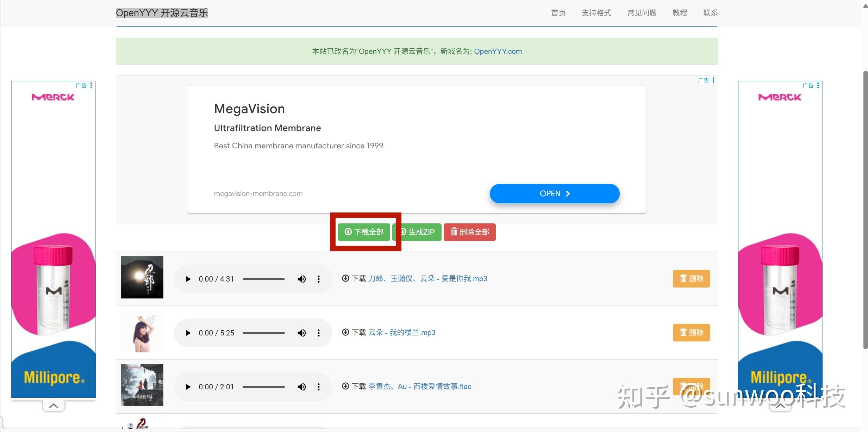Click scroll-to-top arrow under right ad
This screenshot has width=868, height=432.
pos(780,405)
